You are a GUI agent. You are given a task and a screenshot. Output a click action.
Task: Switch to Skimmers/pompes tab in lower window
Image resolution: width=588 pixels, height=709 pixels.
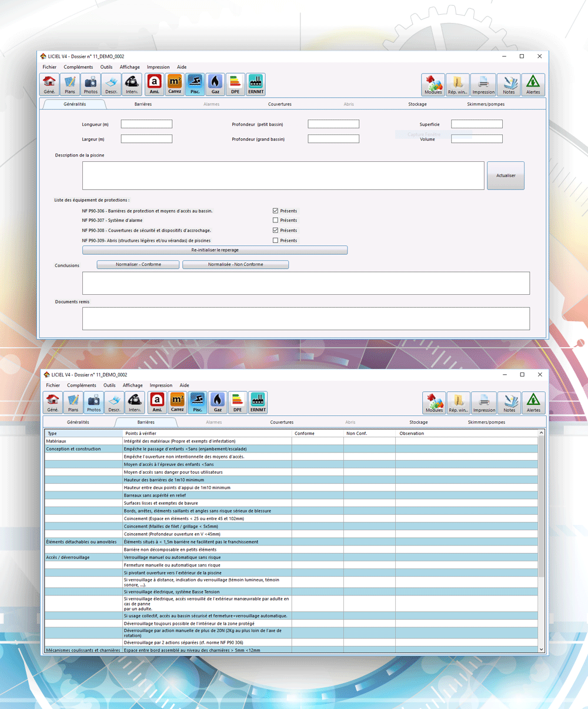point(486,422)
